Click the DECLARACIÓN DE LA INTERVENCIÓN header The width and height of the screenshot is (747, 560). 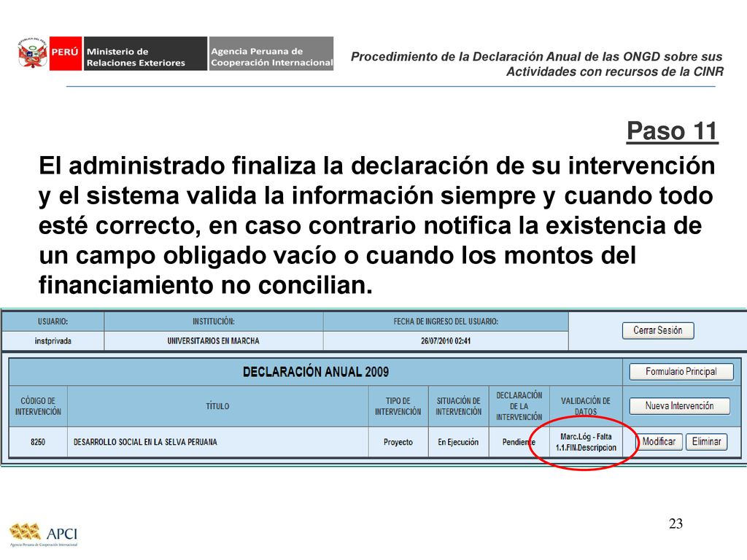519,406
